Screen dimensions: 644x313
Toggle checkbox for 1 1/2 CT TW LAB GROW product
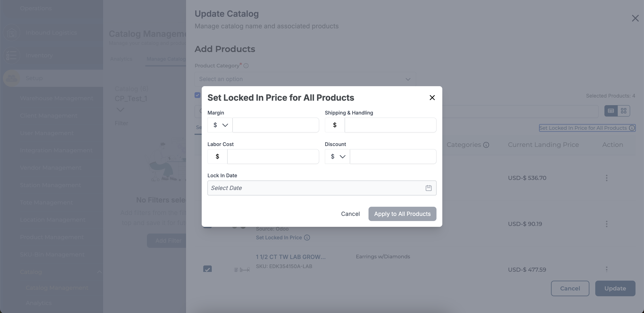[x=208, y=269]
